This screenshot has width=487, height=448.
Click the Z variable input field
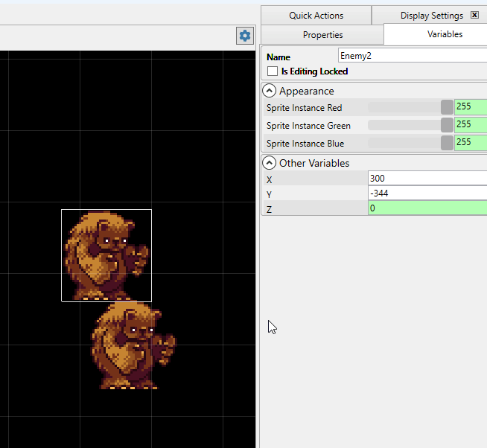pyautogui.click(x=427, y=209)
